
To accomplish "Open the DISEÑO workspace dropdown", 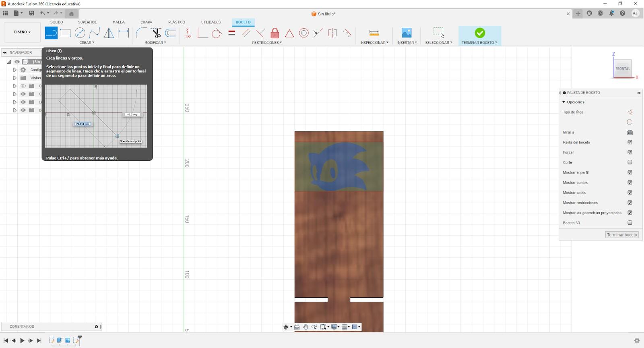I will (22, 32).
